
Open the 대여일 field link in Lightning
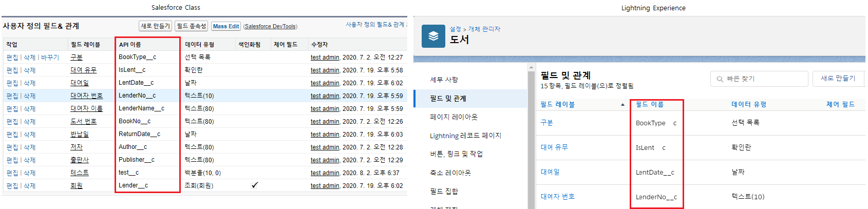tap(550, 172)
